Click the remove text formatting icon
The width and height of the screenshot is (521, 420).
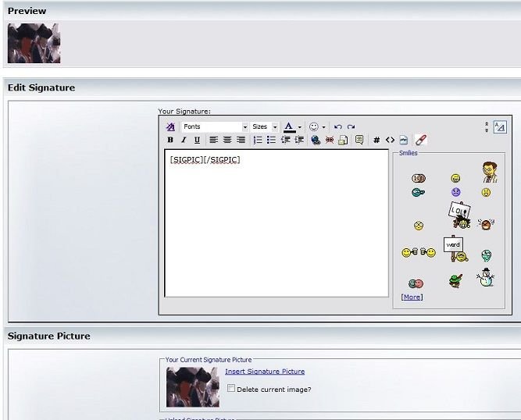click(421, 140)
